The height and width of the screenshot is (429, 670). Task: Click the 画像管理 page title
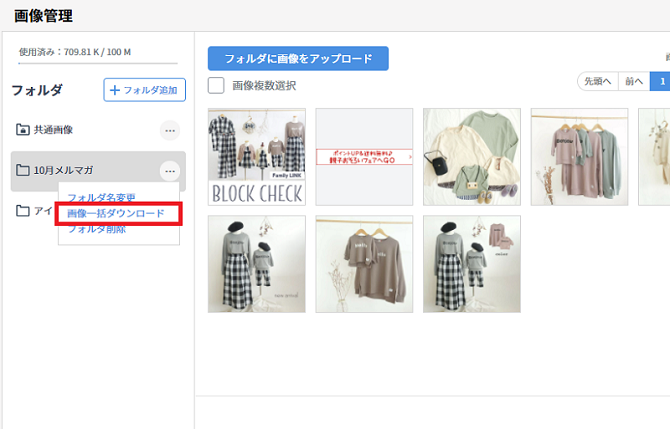click(x=43, y=16)
